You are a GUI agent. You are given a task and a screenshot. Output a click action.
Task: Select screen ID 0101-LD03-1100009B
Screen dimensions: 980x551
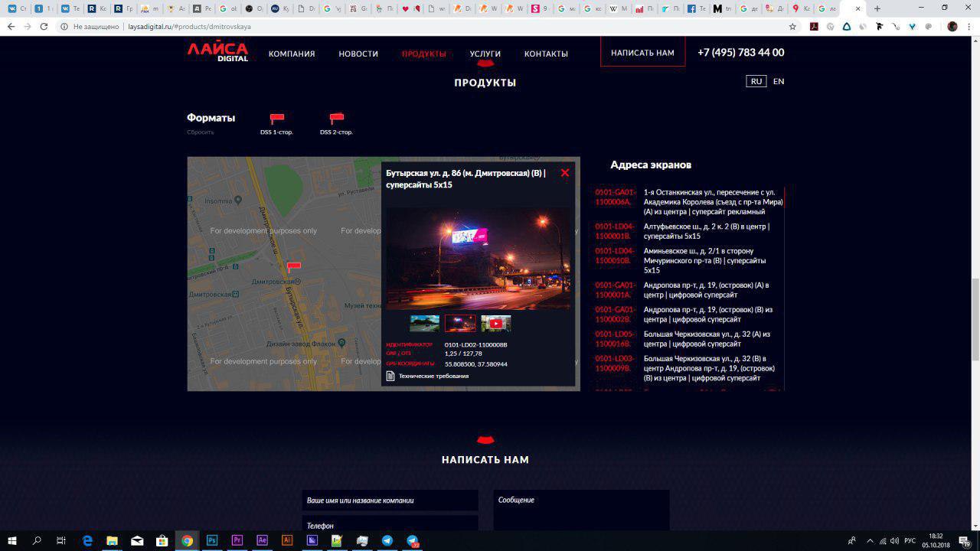(616, 363)
